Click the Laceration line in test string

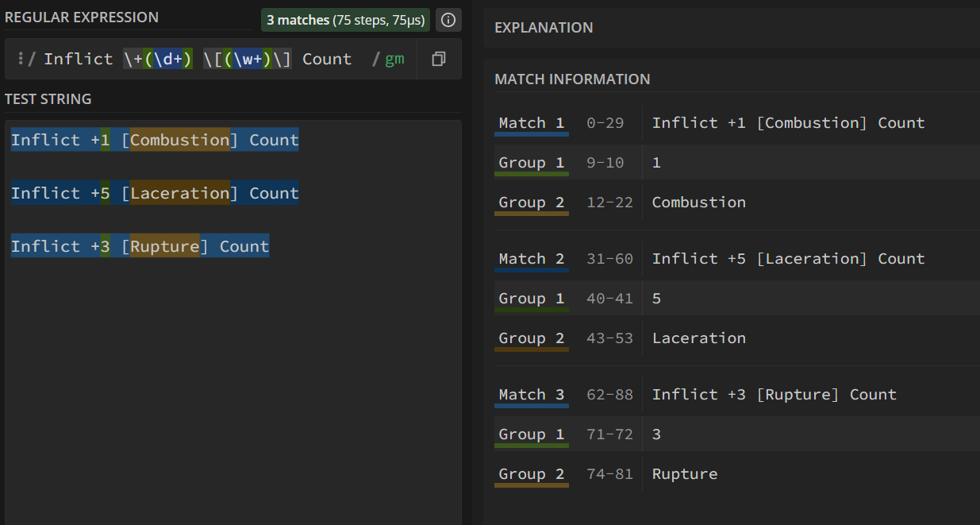pyautogui.click(x=155, y=193)
